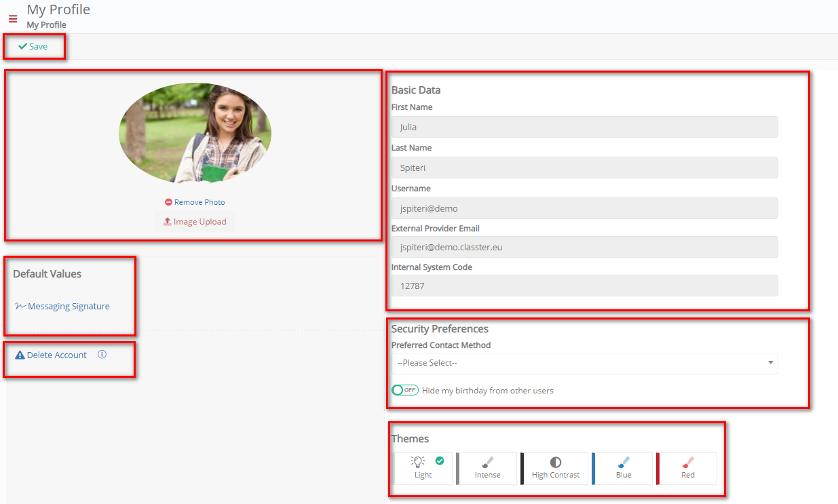This screenshot has height=504, width=838.
Task: Click the Internal System Code field
Action: pos(585,286)
